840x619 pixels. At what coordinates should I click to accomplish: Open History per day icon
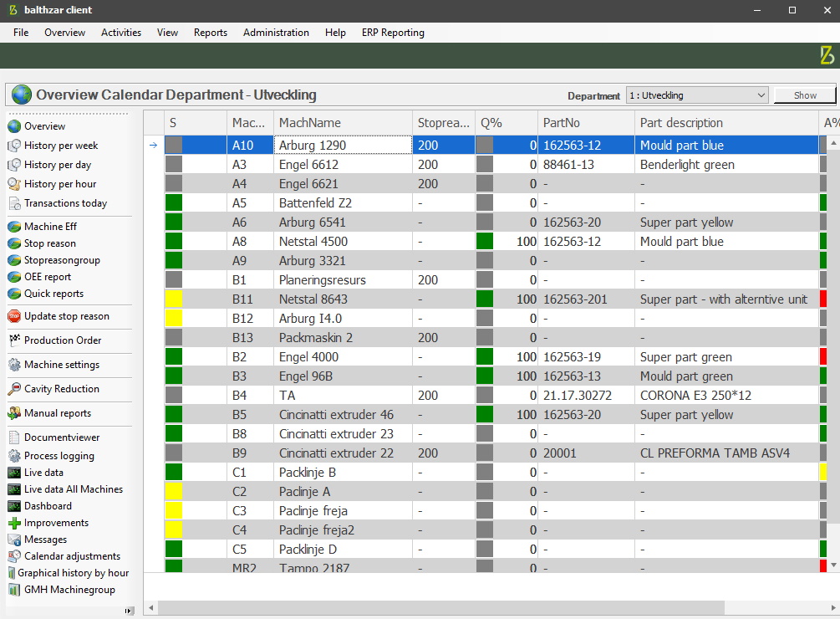click(x=14, y=165)
